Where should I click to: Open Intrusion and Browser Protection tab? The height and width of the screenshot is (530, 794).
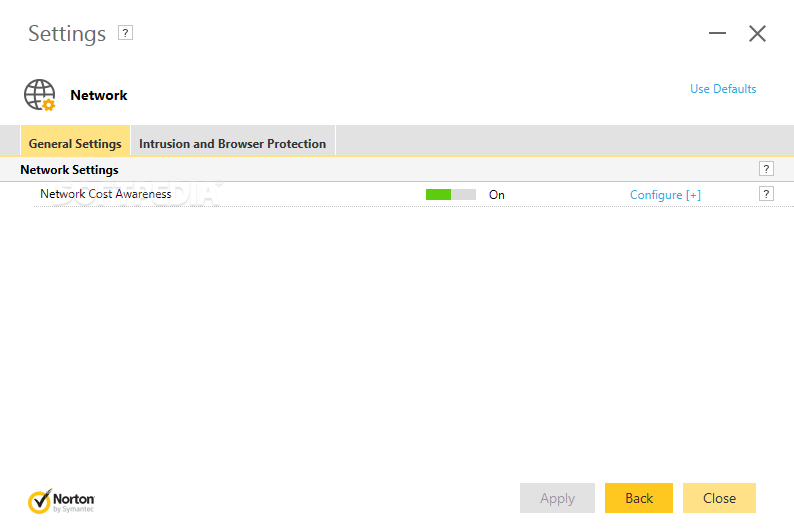click(232, 143)
